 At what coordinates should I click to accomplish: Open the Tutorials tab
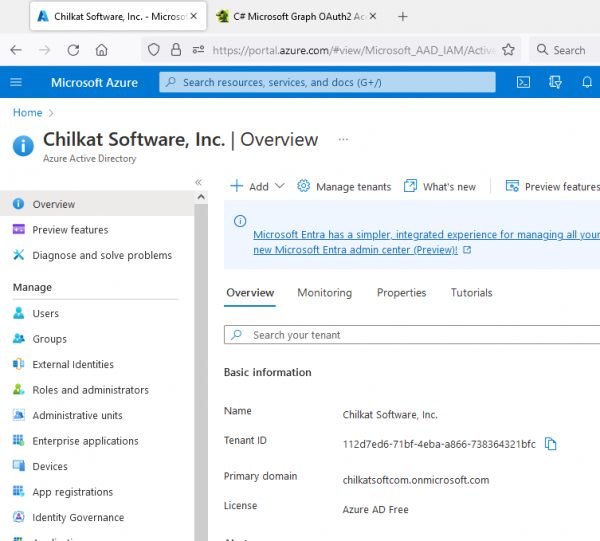[471, 293]
